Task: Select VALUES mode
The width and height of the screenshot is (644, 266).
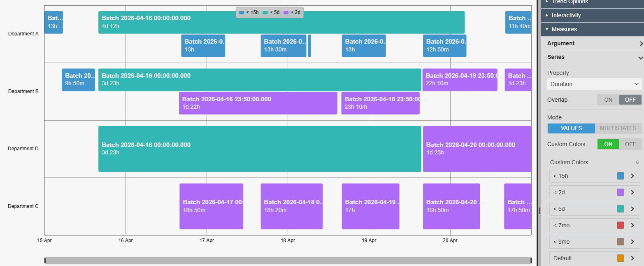Action: tap(571, 128)
